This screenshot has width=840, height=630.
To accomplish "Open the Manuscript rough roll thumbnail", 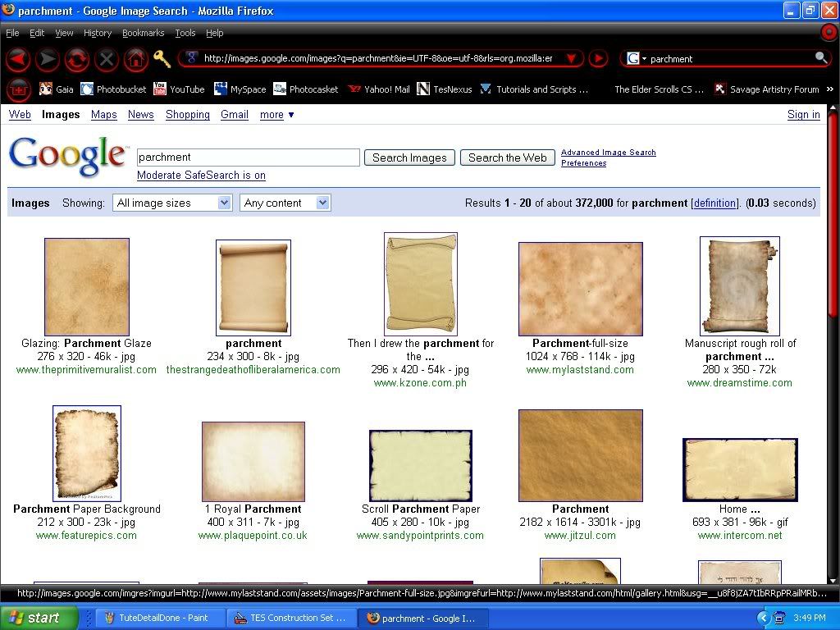I will (x=740, y=286).
